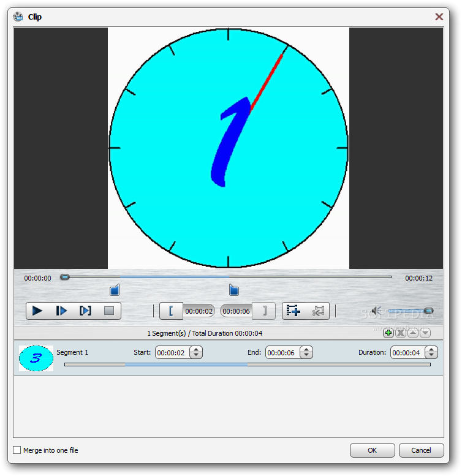The height and width of the screenshot is (476, 462).
Task: Close the Clip dialog
Action: pos(439,17)
